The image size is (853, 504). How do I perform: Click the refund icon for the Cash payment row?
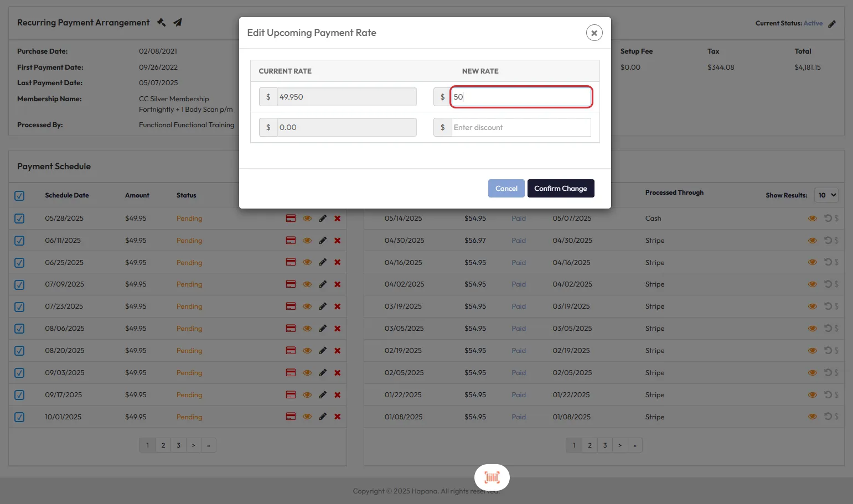pyautogui.click(x=828, y=219)
